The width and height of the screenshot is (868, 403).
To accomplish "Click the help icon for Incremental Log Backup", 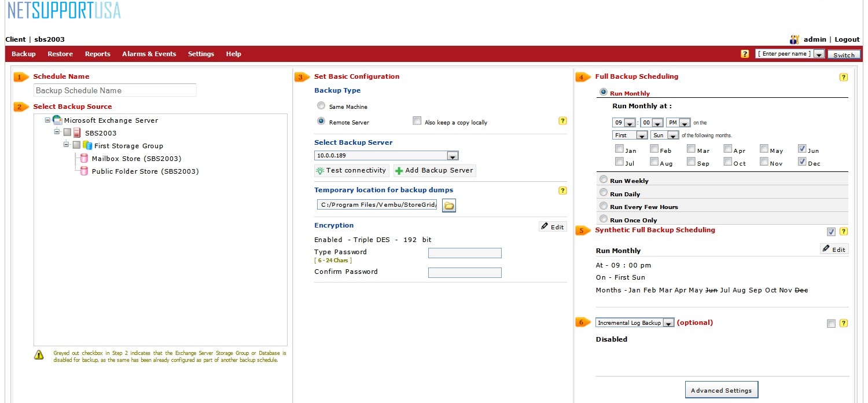I will tap(843, 323).
